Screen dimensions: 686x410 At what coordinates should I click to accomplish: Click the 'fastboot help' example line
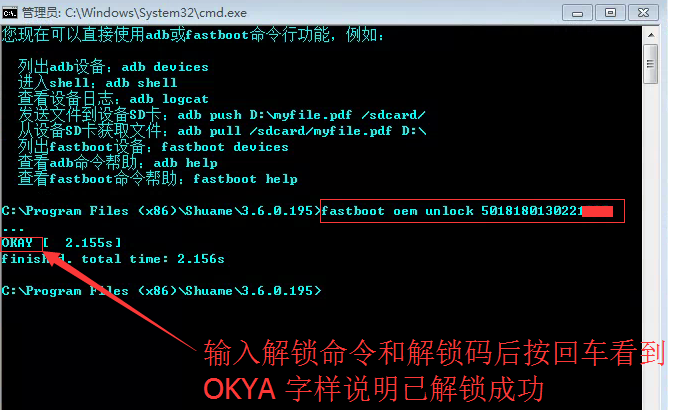158,179
